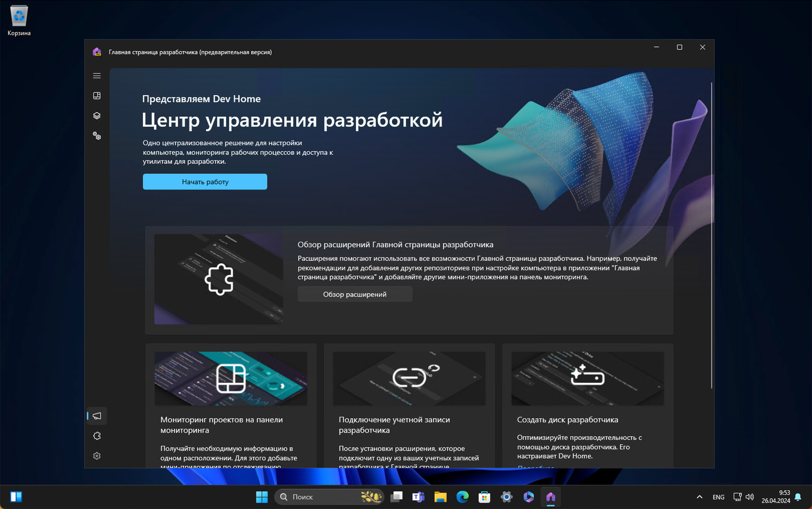Image resolution: width=812 pixels, height=509 pixels.
Task: Open Dev Home settings gear
Action: pos(97,456)
